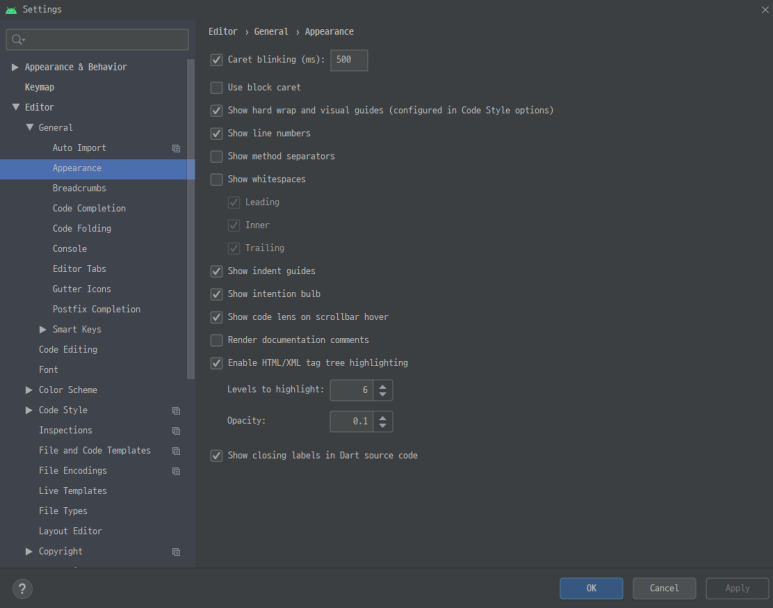Image resolution: width=773 pixels, height=608 pixels.
Task: Click the Cancel button
Action: coord(664,589)
